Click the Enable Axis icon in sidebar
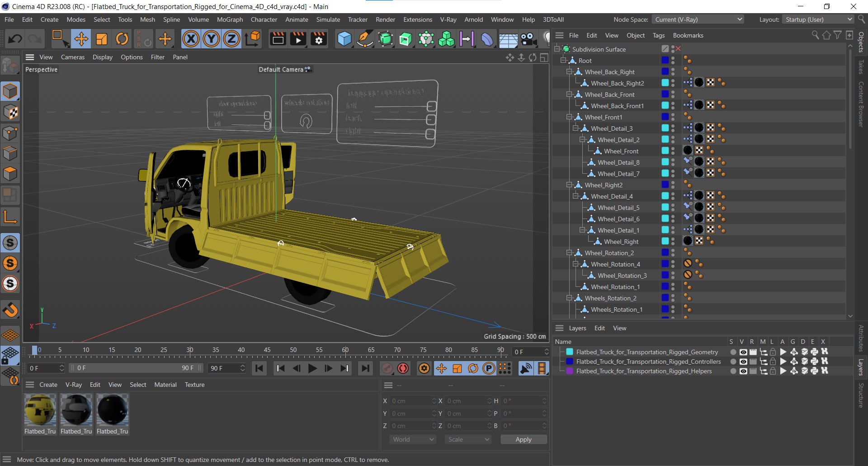868x466 pixels. click(x=10, y=217)
